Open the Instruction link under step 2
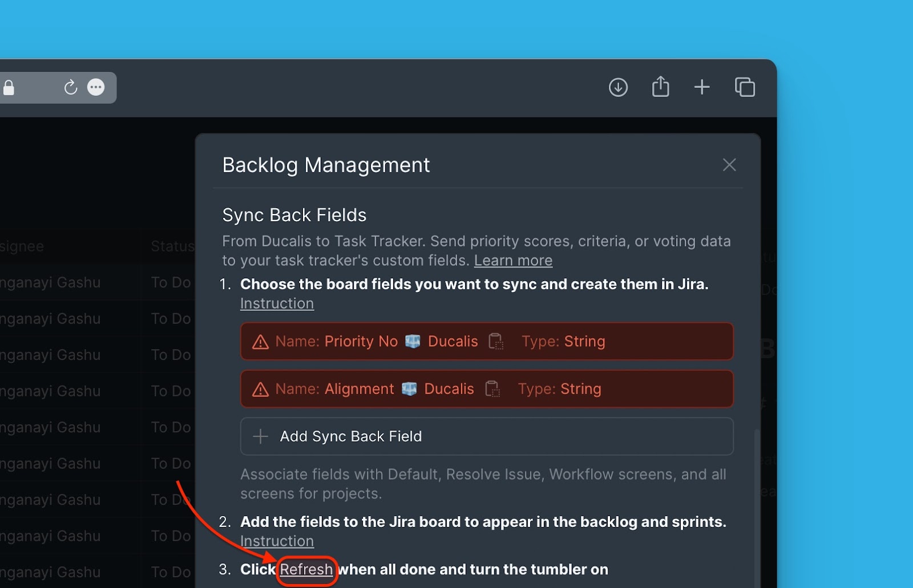 click(277, 541)
